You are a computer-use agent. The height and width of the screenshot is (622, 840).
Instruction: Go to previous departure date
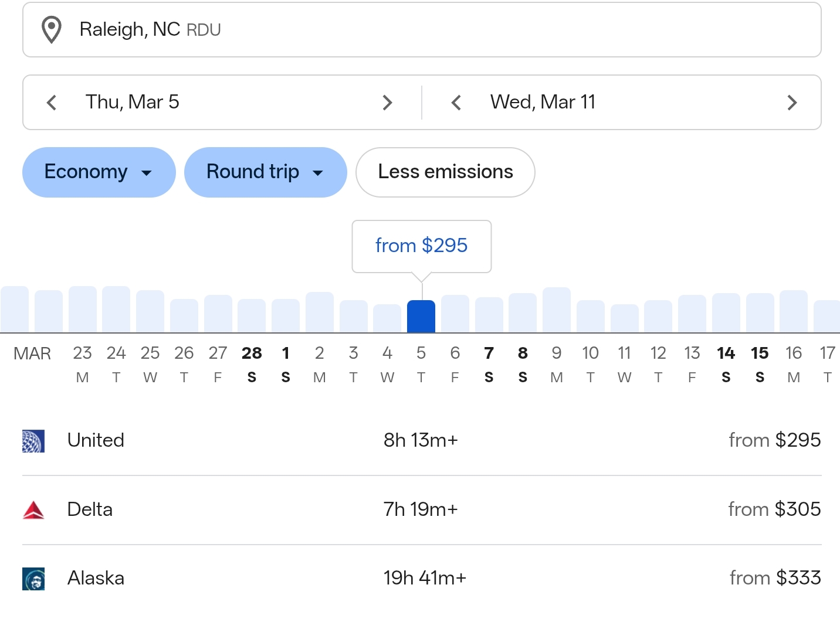pyautogui.click(x=52, y=103)
